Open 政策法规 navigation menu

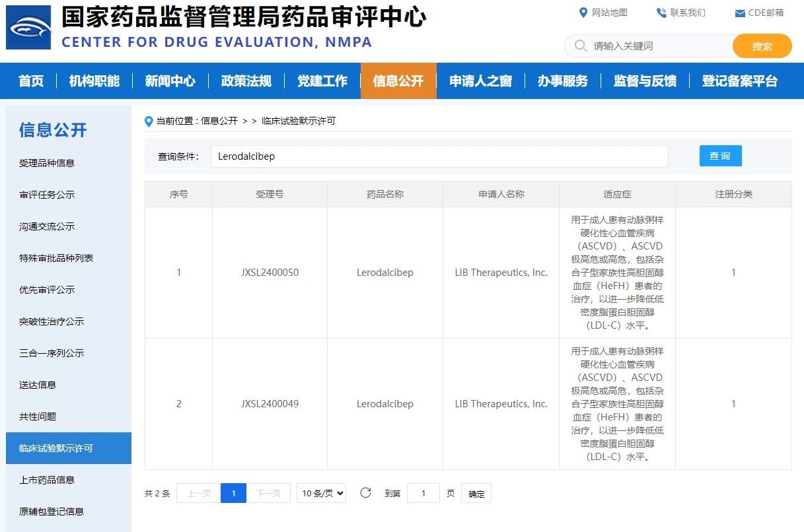246,81
